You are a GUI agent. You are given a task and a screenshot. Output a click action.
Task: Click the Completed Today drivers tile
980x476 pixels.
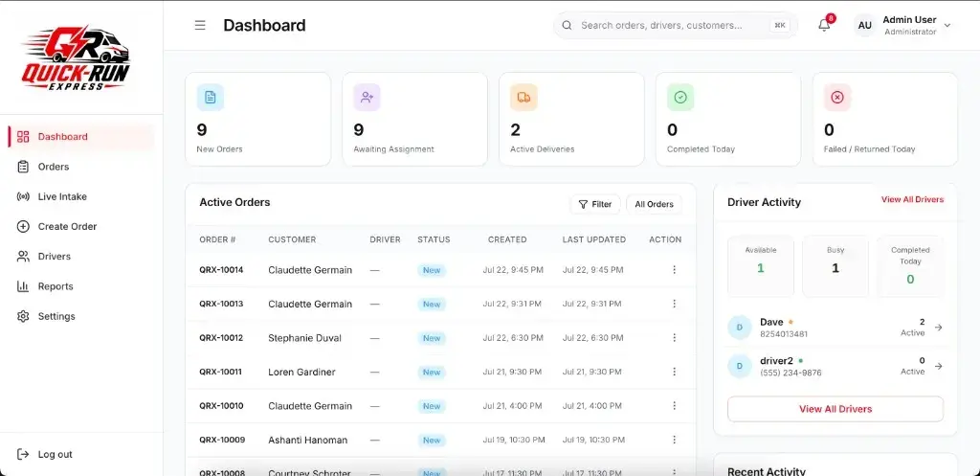(910, 266)
